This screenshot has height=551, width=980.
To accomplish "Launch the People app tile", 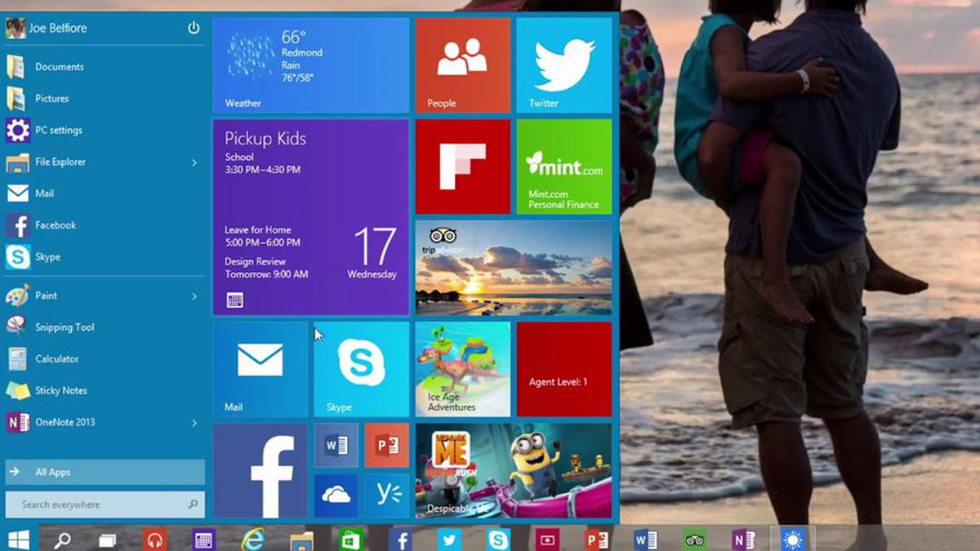I will click(461, 61).
